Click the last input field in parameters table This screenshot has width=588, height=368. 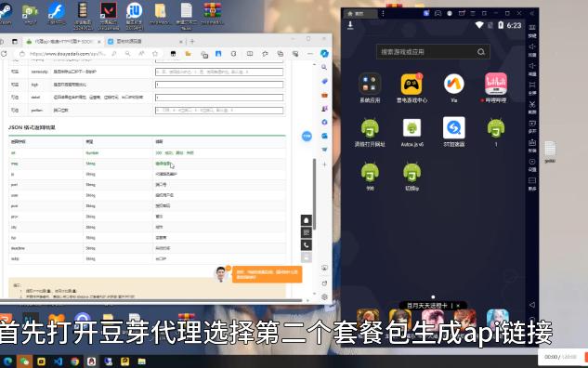(219, 111)
